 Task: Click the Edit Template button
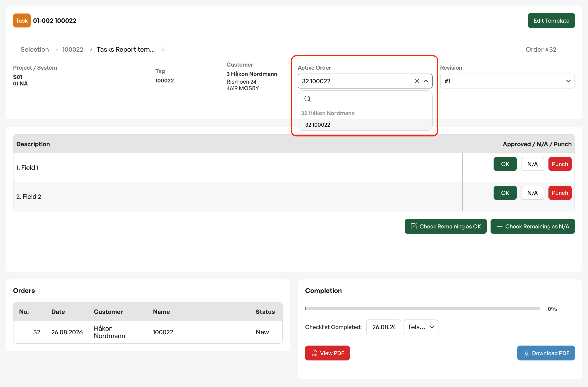[x=551, y=20]
